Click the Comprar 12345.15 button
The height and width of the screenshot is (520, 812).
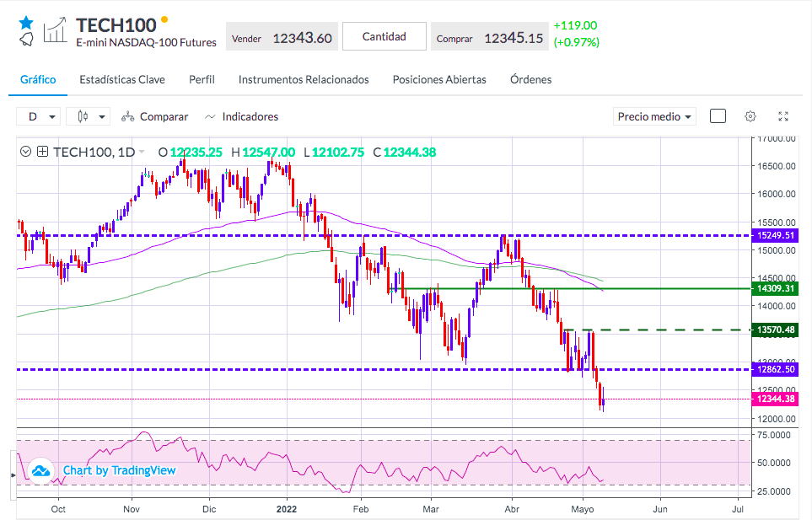tap(489, 36)
